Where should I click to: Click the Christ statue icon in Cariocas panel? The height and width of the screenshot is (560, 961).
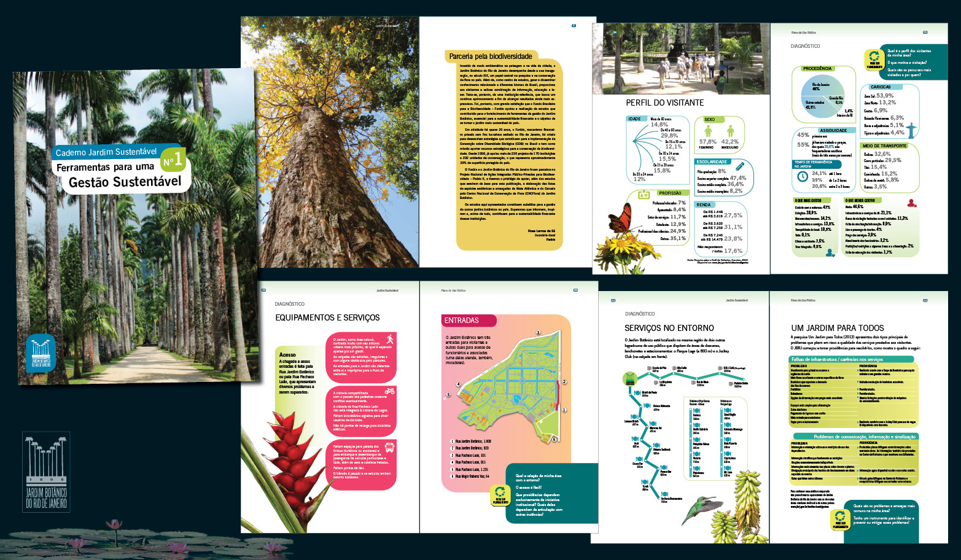911,130
